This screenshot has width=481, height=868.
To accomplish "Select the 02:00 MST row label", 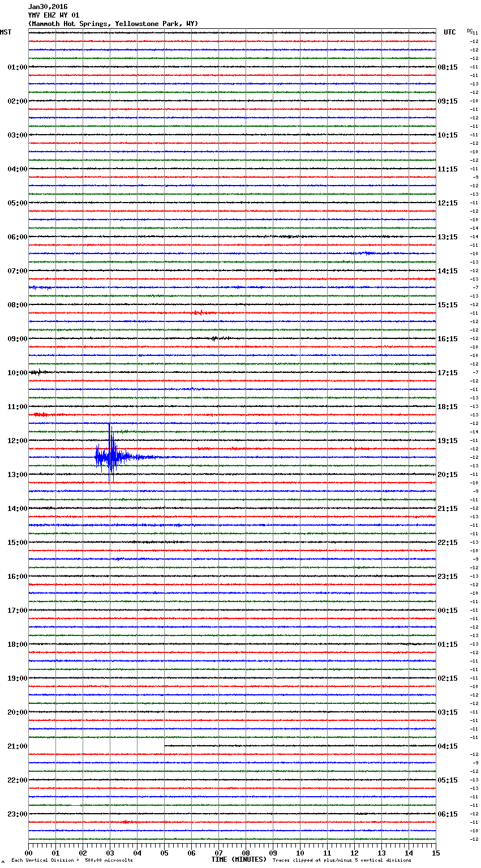I will coord(18,101).
